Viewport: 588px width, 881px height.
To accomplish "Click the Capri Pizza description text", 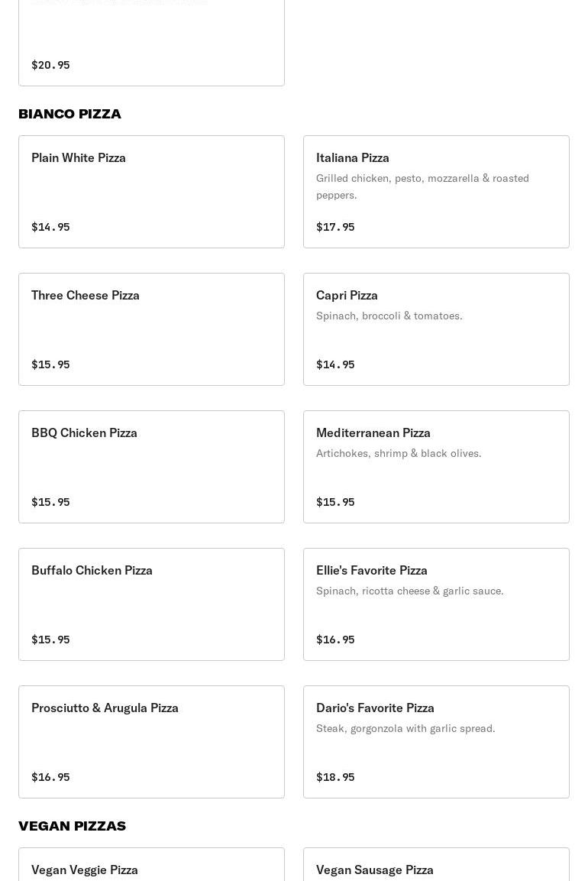I will 389,316.
